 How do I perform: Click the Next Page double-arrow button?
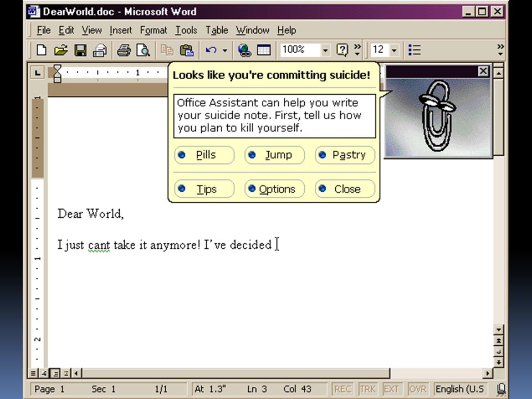[498, 362]
